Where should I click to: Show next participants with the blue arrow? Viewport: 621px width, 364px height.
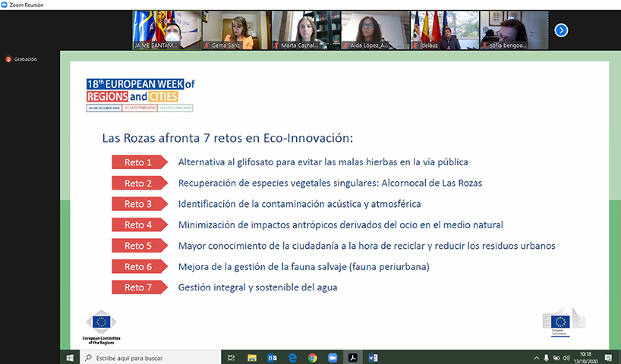[x=561, y=30]
